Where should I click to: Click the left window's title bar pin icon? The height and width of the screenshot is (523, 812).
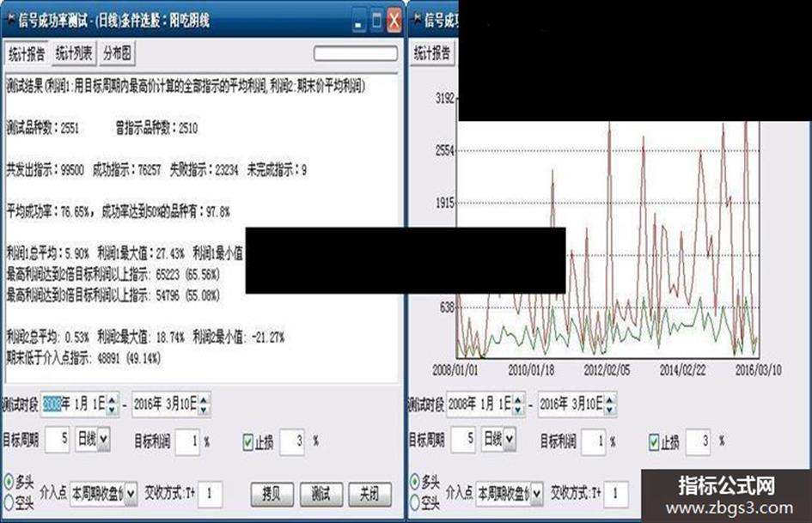click(x=9, y=20)
